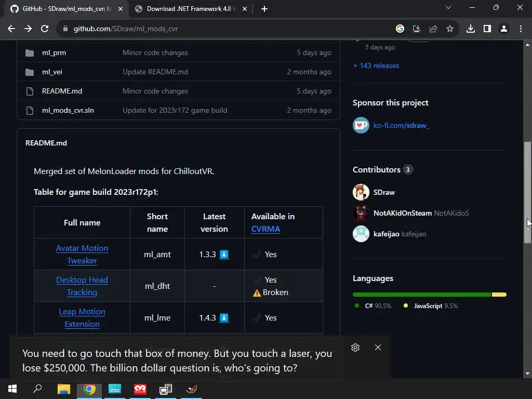Screen dimensions: 532x399
Task: Reload the GitHub page
Action: point(45,29)
